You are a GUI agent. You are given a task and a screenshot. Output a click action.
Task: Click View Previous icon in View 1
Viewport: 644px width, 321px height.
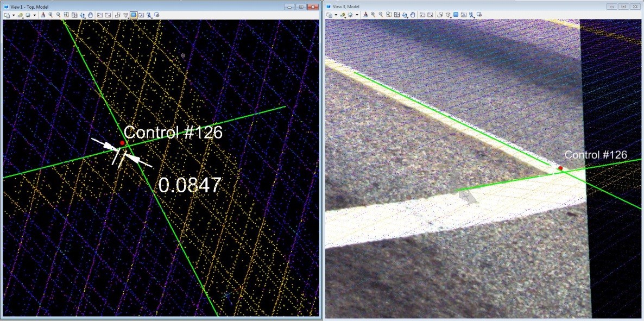(100, 15)
